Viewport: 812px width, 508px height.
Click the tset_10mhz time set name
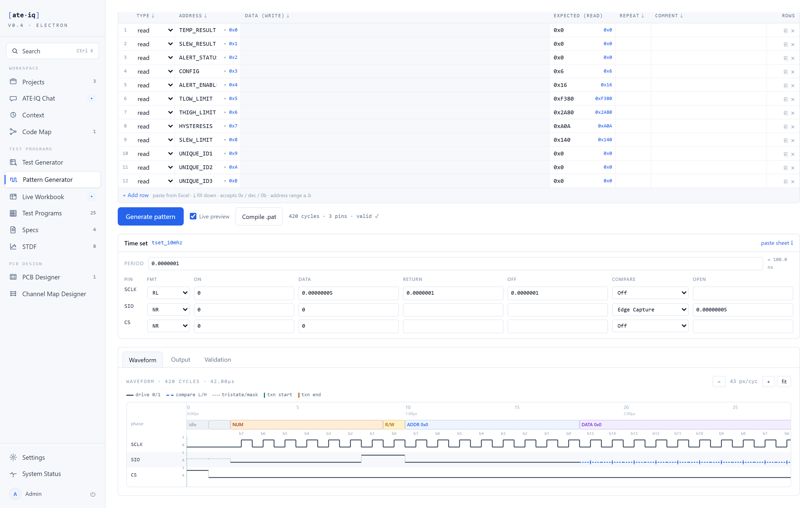click(x=167, y=243)
